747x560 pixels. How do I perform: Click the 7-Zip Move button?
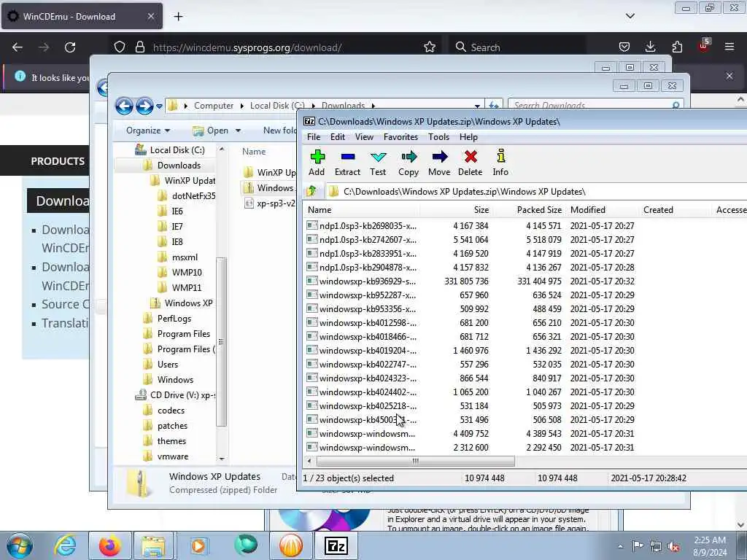tap(438, 163)
